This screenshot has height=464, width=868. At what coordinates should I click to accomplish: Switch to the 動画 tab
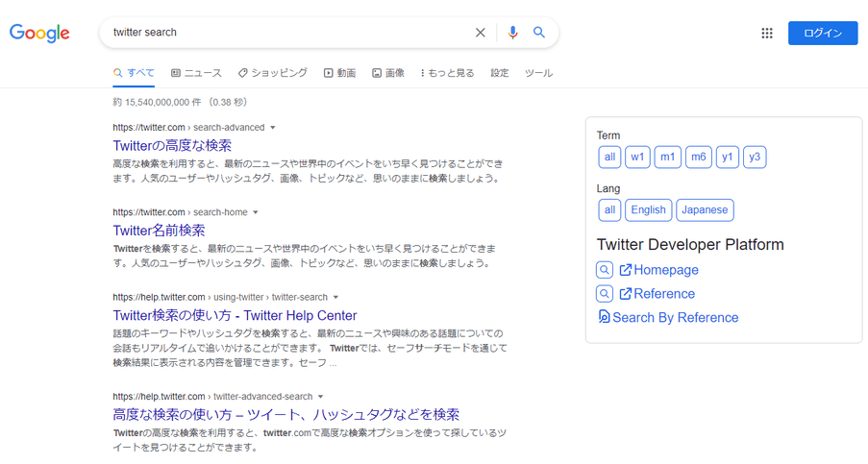tap(340, 73)
